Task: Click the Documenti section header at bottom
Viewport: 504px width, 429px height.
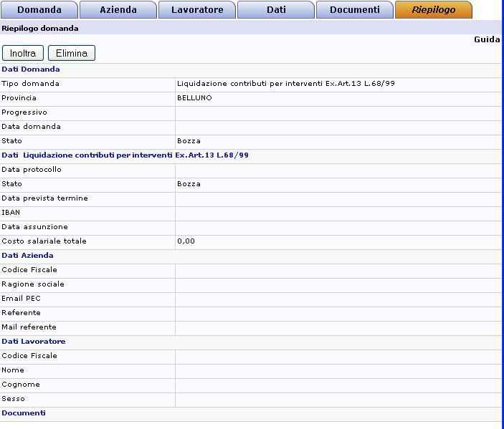Action: coord(24,413)
